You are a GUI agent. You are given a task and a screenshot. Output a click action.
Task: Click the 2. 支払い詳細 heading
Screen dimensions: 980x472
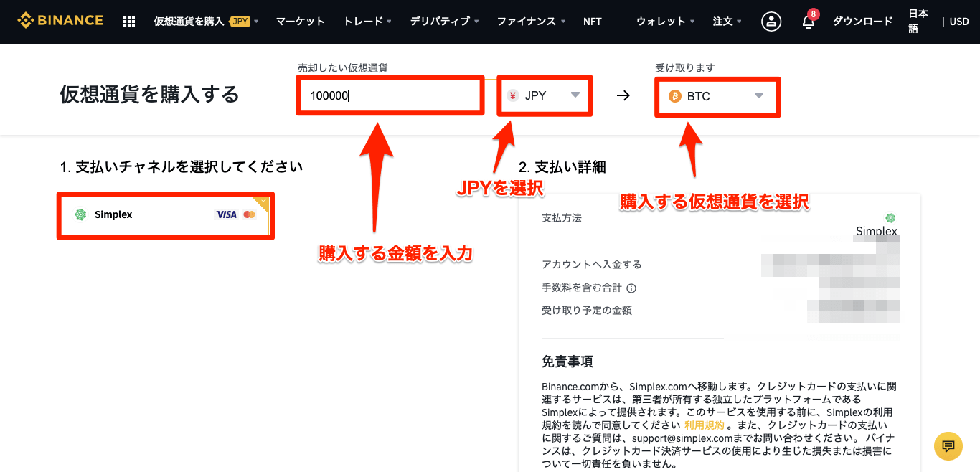[x=562, y=167]
